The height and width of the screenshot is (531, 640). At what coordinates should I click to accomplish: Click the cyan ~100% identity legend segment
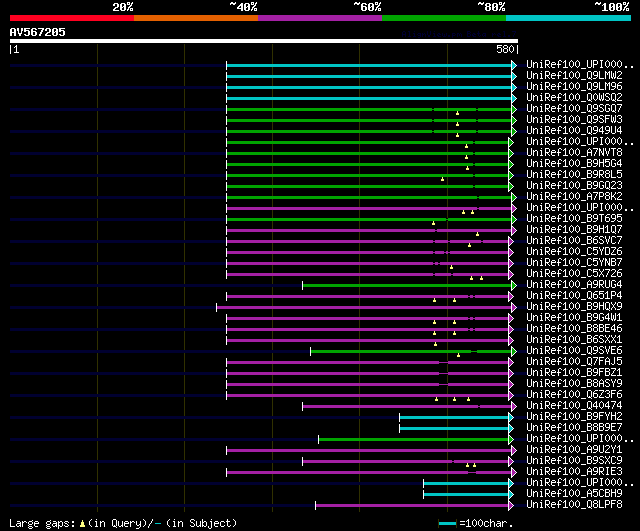(x=569, y=18)
